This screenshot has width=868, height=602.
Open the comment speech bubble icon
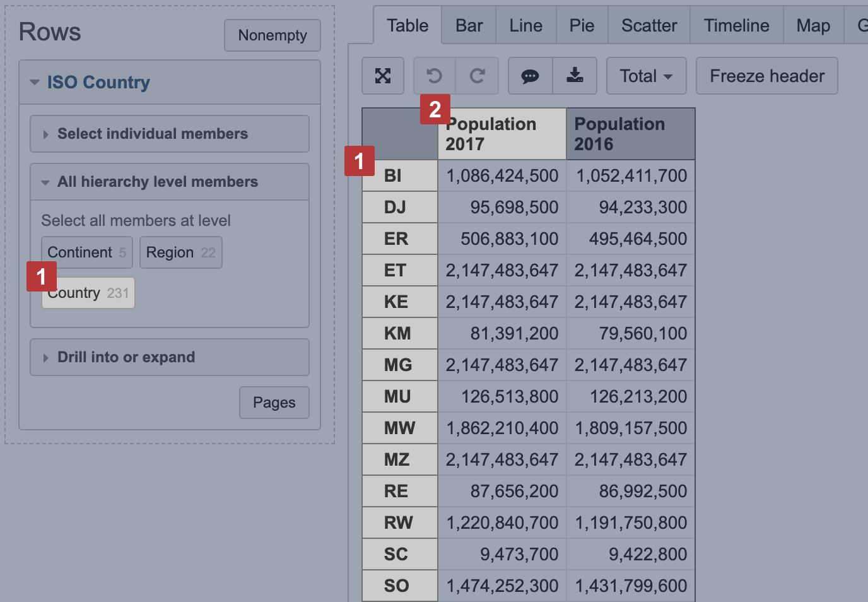tap(530, 76)
